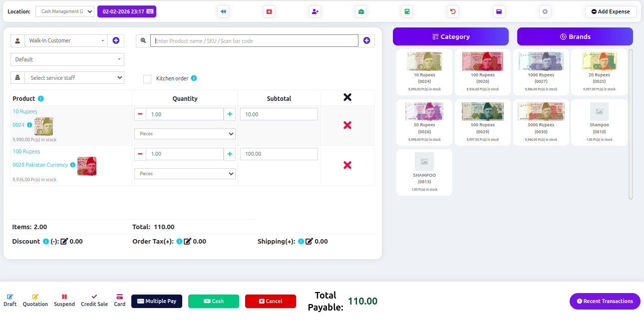Click the green briefcase register details icon
The image size is (644, 322).
point(361,11)
